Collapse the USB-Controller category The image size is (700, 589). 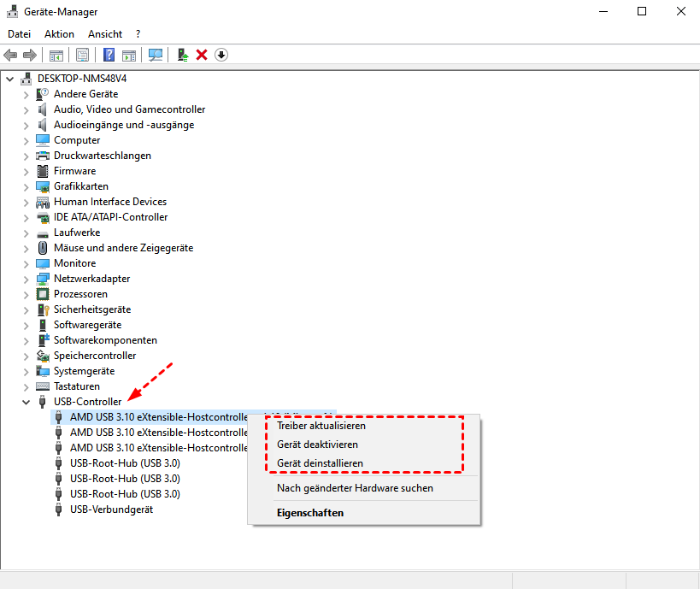click(26, 402)
